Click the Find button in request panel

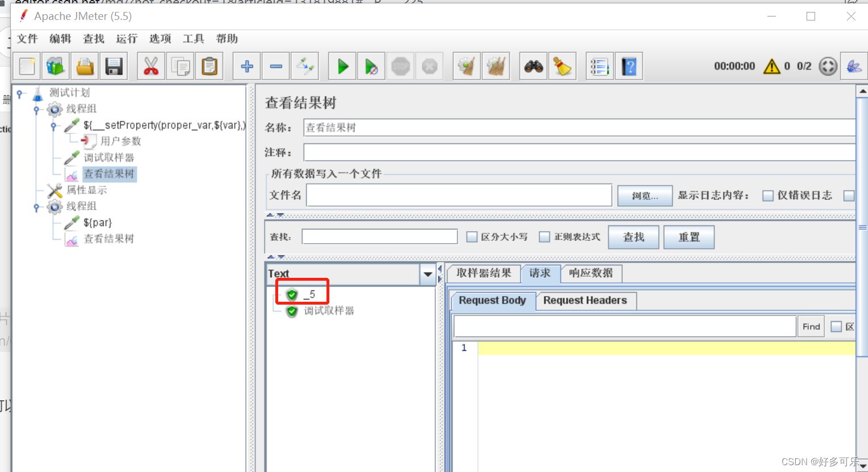click(x=811, y=327)
